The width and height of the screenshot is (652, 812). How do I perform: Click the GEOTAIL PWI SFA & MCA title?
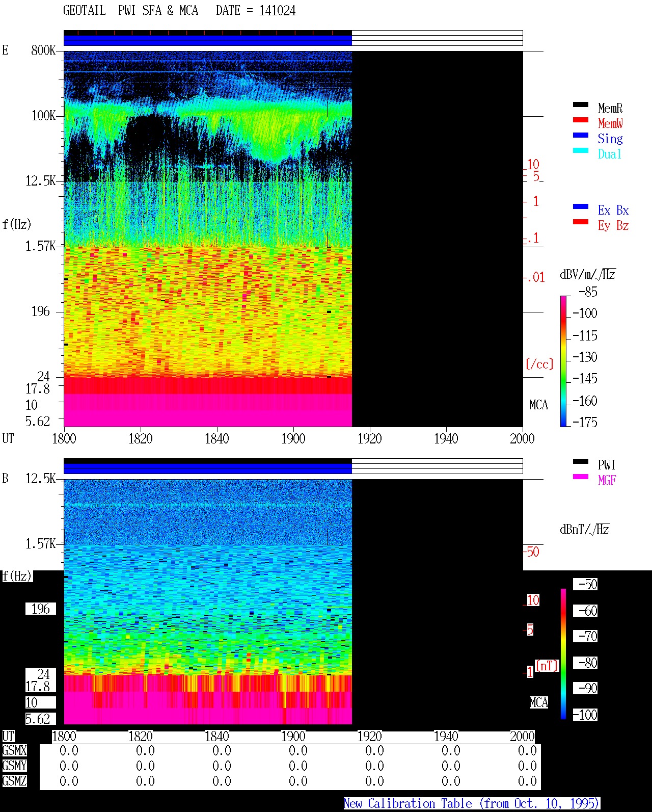(131, 10)
